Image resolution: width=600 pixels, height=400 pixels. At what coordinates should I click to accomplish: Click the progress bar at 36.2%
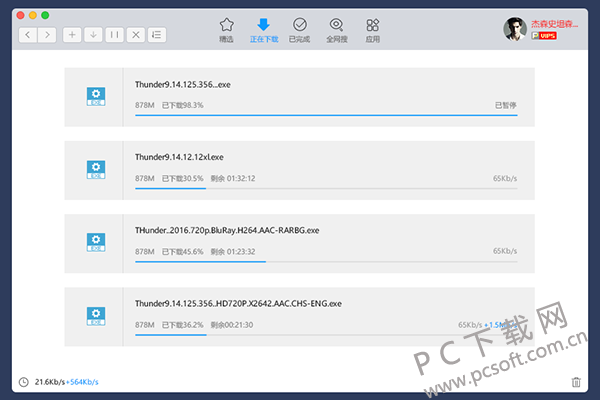(326, 335)
